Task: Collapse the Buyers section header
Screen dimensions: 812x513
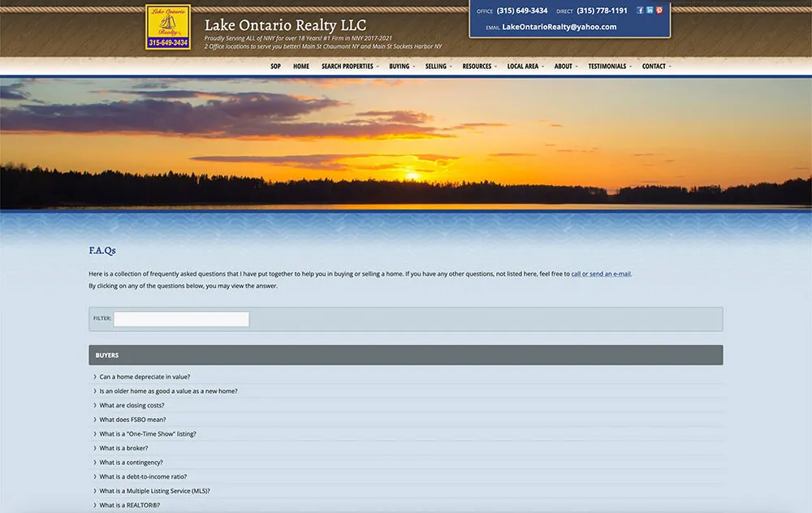Action: click(x=405, y=356)
